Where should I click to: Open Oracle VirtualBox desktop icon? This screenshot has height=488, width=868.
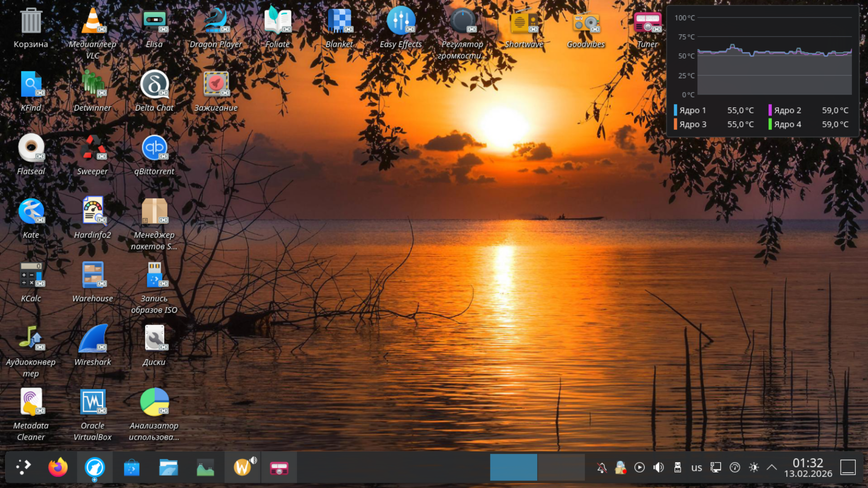tap(92, 403)
